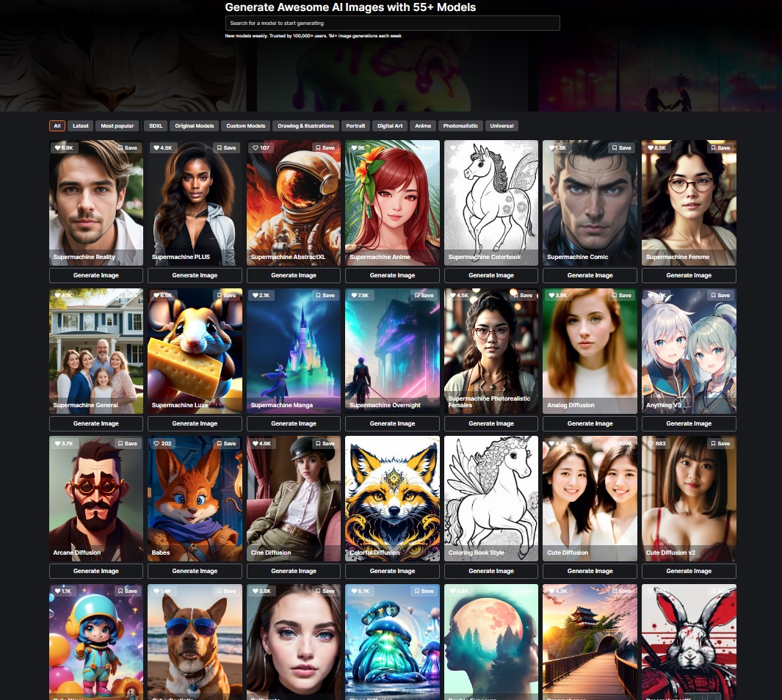
Task: Bookmark the Babes model with Save
Action: tap(226, 443)
